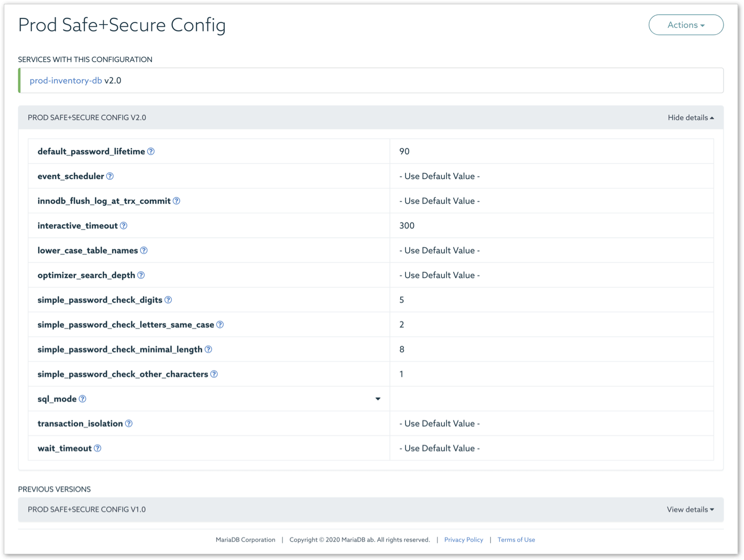The width and height of the screenshot is (744, 560).
Task: Open the prod-inventory-db service
Action: pyautogui.click(x=65, y=80)
